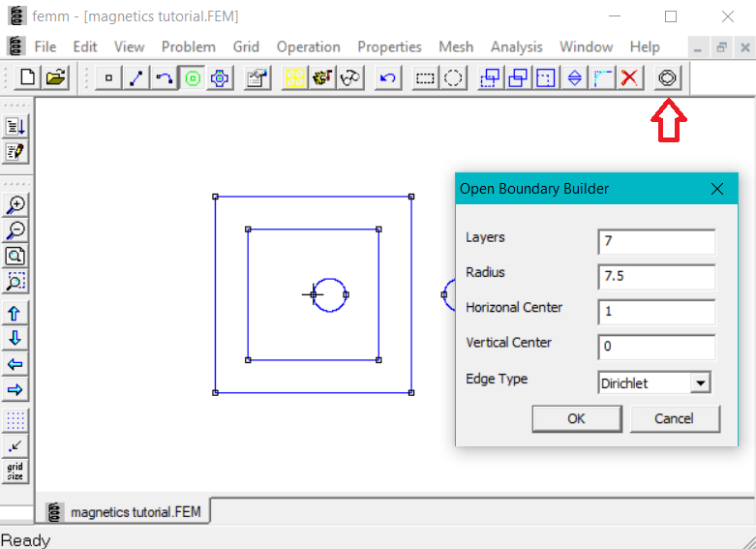Pan the view up with arrow icon

(x=15, y=313)
